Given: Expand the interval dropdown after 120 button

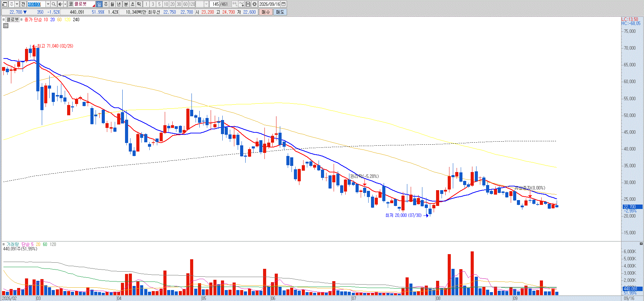Looking at the screenshot, I should [x=206, y=4].
